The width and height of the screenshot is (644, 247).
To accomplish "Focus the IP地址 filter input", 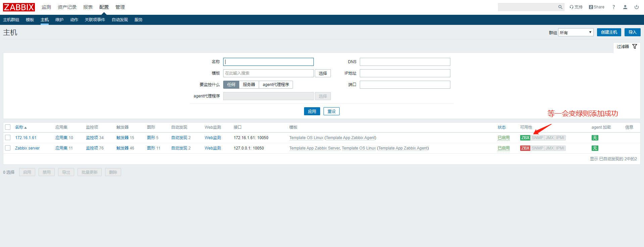I will [405, 73].
